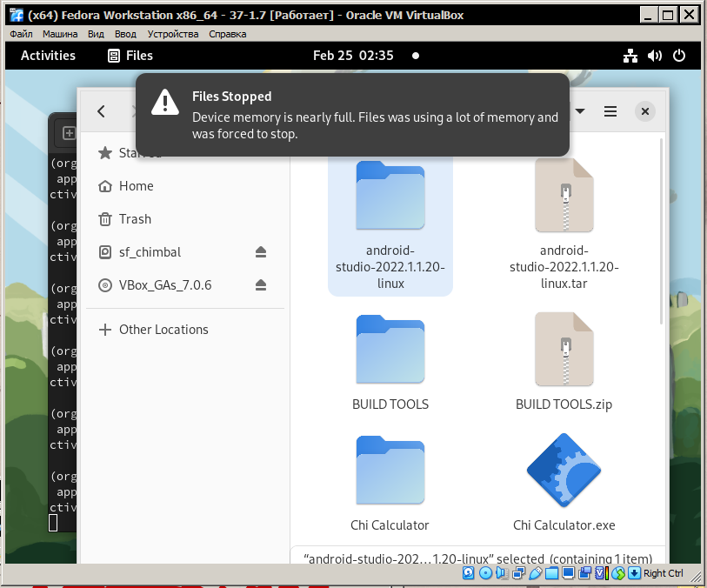
Task: Open the Справка menu in VirtualBox
Action: pos(227,34)
